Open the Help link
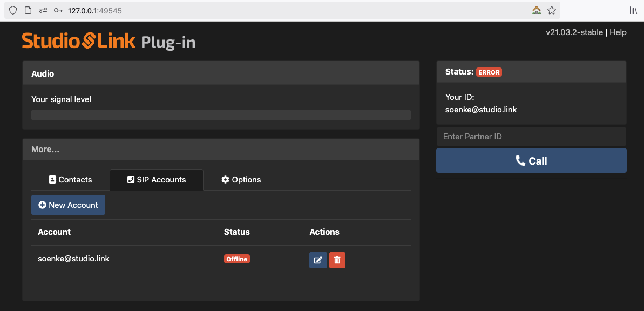The height and width of the screenshot is (311, 644). click(618, 32)
